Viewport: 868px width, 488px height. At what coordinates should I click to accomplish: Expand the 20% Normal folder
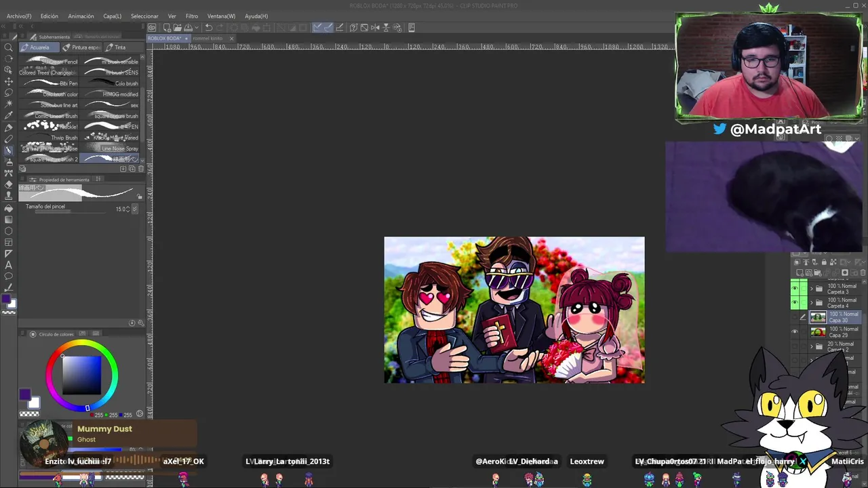pyautogui.click(x=812, y=346)
